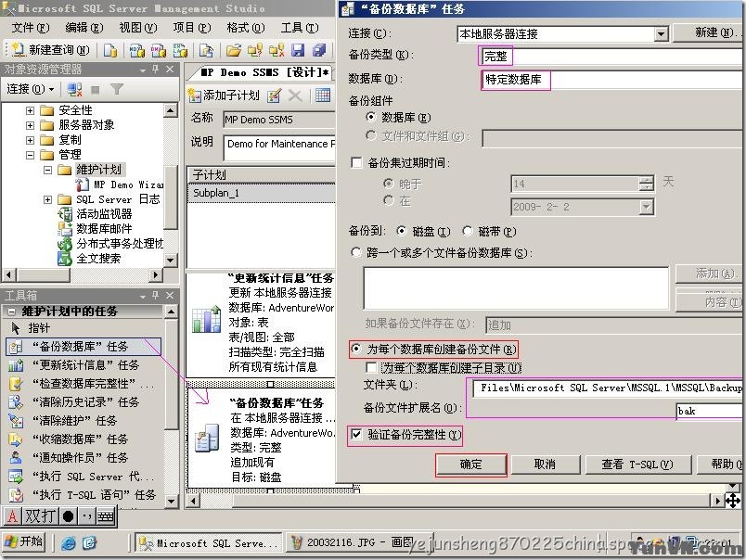Viewport: 746px width, 560px height.
Task: Select the “收缩数据库” 任务 toolbox item
Action: 68,439
